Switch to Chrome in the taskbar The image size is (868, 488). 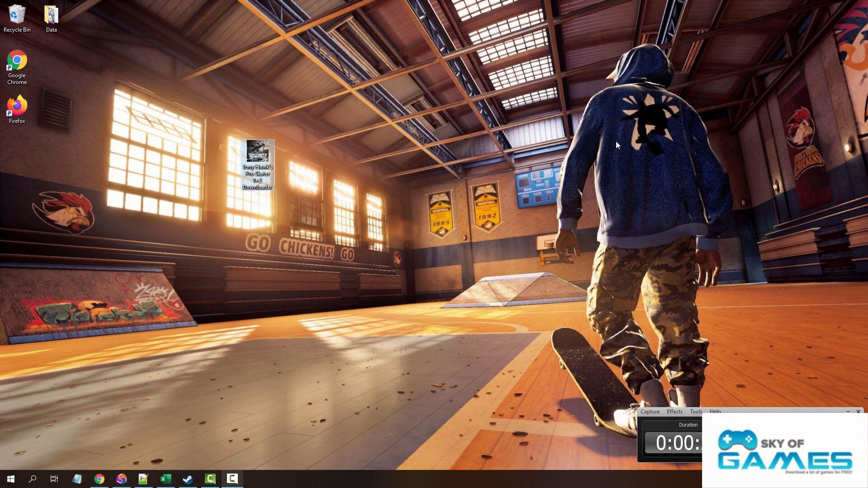coord(99,479)
